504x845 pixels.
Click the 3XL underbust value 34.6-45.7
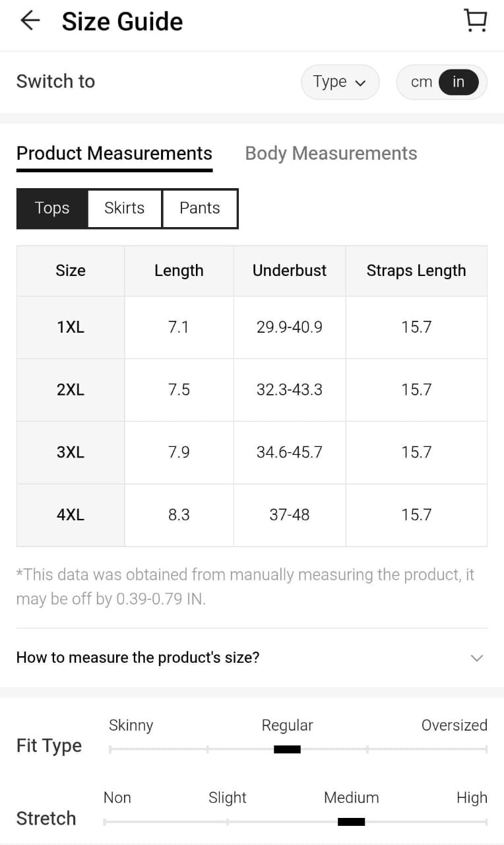click(x=289, y=452)
